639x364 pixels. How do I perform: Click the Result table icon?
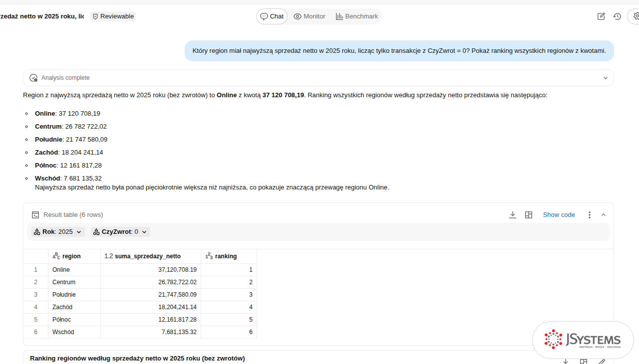[x=35, y=215]
